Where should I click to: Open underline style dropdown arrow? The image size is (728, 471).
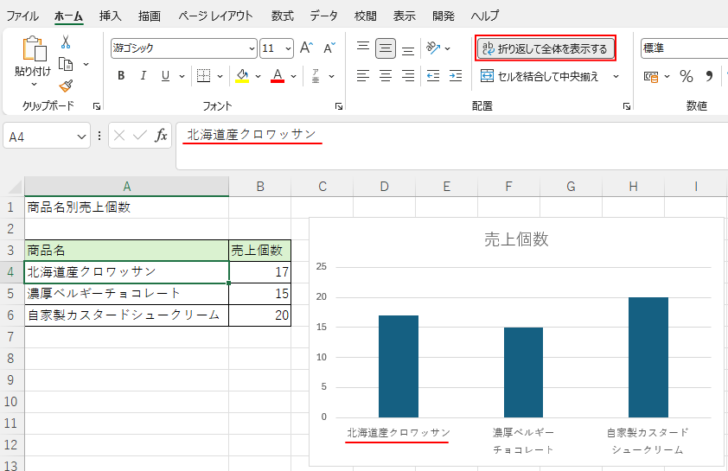(x=182, y=76)
